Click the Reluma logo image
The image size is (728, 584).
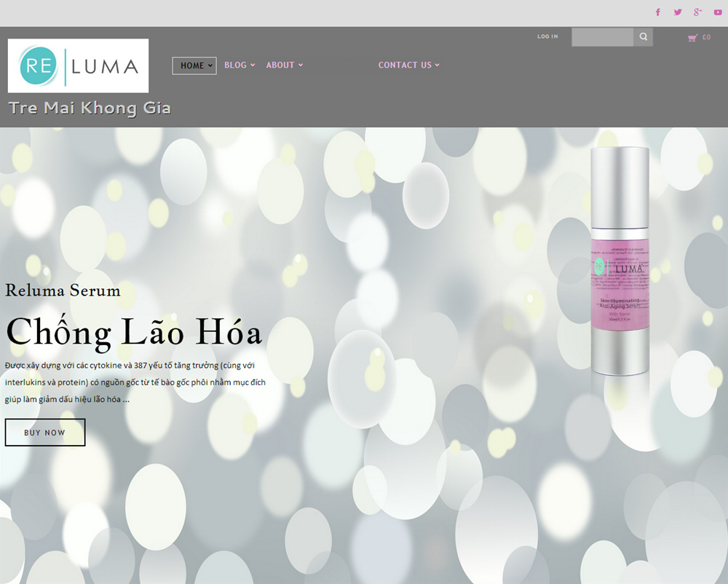pos(78,66)
